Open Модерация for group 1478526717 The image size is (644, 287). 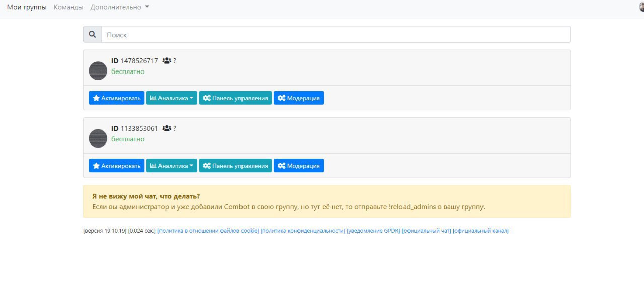click(x=299, y=98)
